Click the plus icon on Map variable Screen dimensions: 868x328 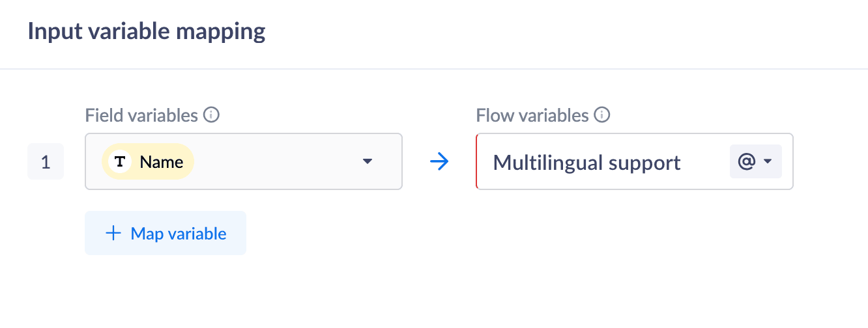tap(113, 234)
